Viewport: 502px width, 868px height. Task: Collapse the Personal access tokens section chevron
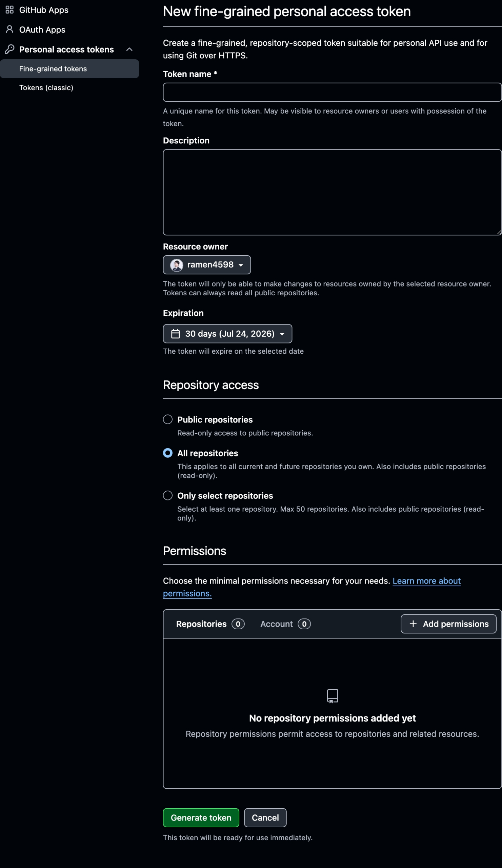[129, 49]
